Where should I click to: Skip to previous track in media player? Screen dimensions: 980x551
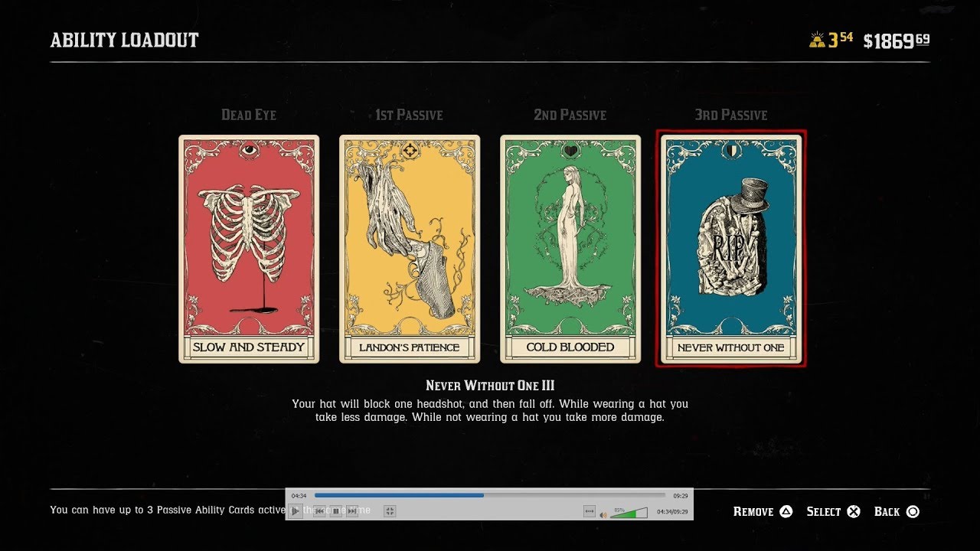coord(319,511)
